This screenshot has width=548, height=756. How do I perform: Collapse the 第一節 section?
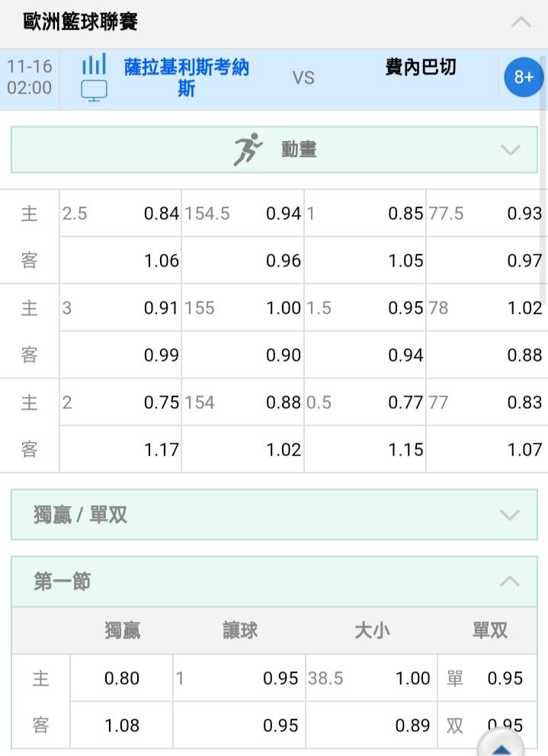pos(274,581)
